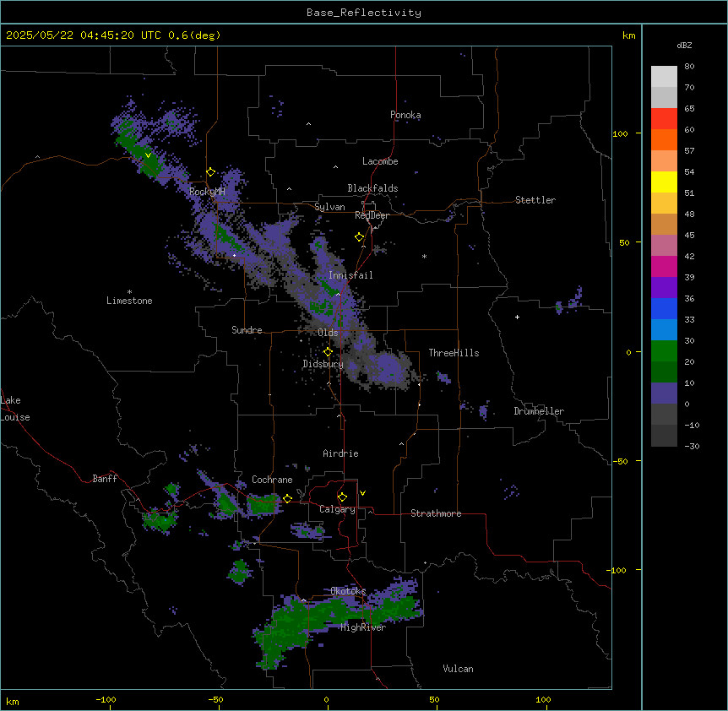This screenshot has width=728, height=711.
Task: Click the RedDeer city label
Action: (x=372, y=215)
